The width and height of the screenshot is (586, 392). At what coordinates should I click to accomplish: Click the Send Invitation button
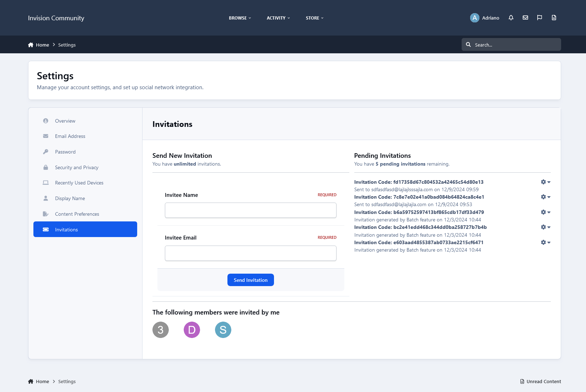pos(251,280)
